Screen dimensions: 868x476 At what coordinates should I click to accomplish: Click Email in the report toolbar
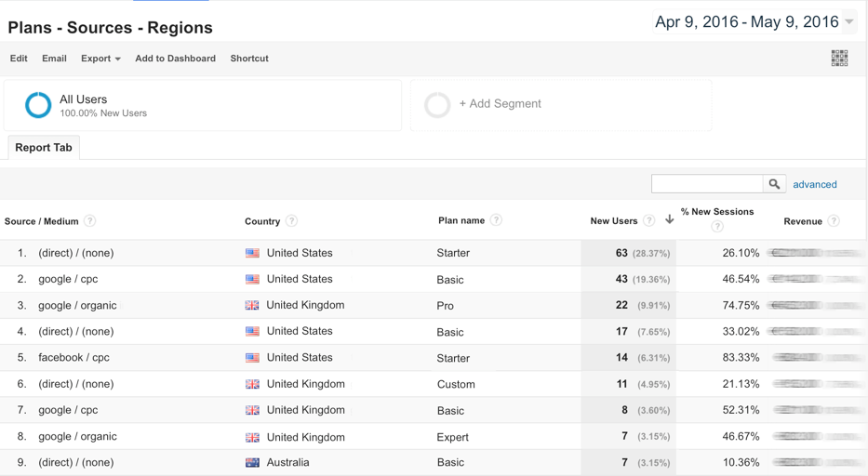tap(54, 59)
